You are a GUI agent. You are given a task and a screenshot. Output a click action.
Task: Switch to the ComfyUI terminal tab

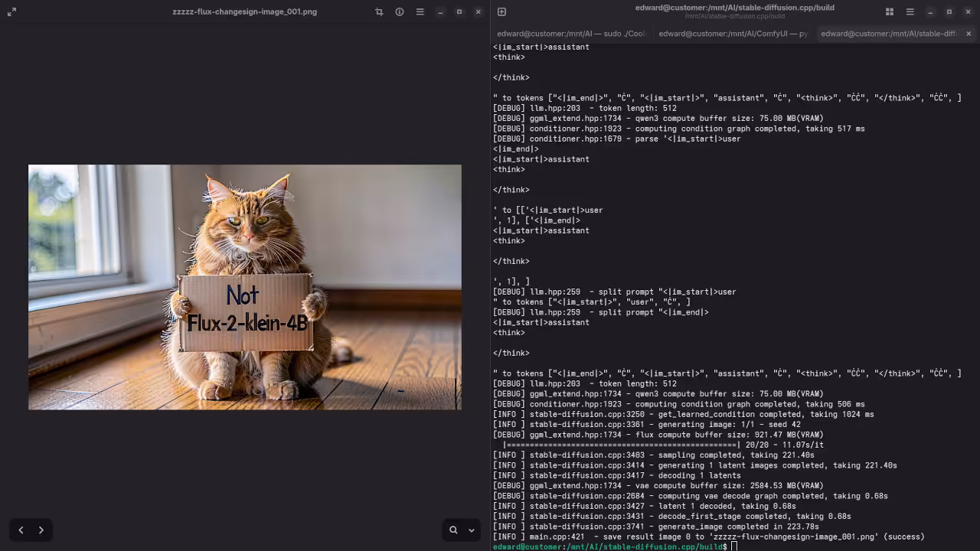click(x=732, y=33)
